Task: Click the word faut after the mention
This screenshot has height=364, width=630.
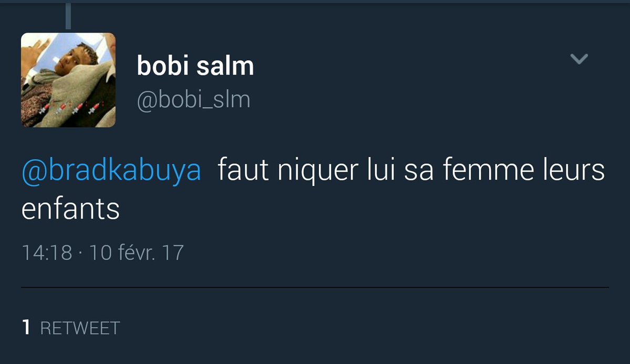Action: tap(243, 170)
